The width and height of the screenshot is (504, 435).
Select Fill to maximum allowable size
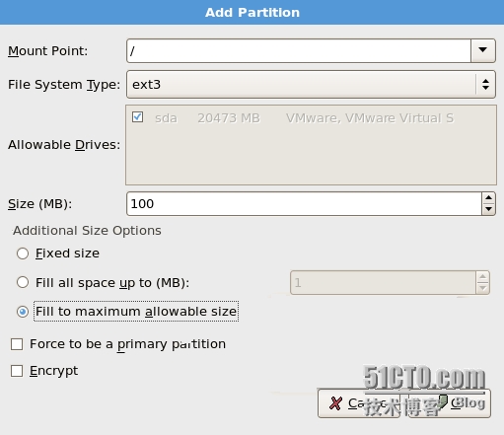[x=23, y=312]
